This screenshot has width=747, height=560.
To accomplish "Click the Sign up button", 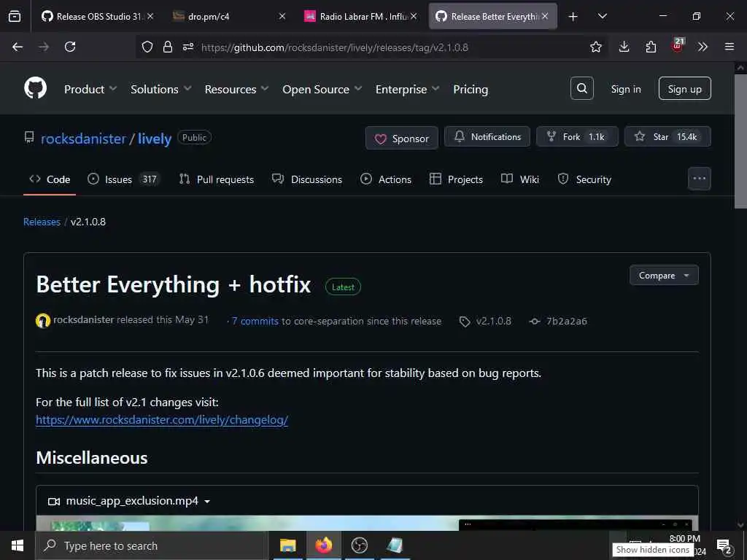I will (x=684, y=88).
